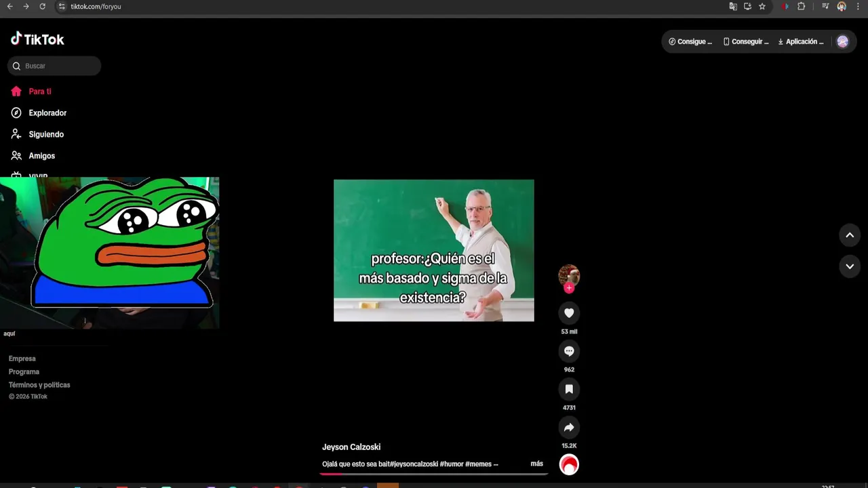
Task: Expand Términos y políticas footer section
Action: click(39, 385)
